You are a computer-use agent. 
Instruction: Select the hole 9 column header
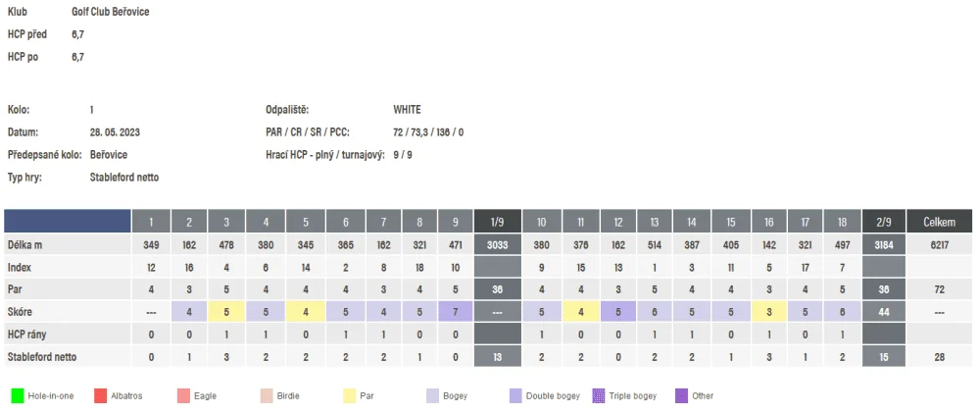pos(455,222)
